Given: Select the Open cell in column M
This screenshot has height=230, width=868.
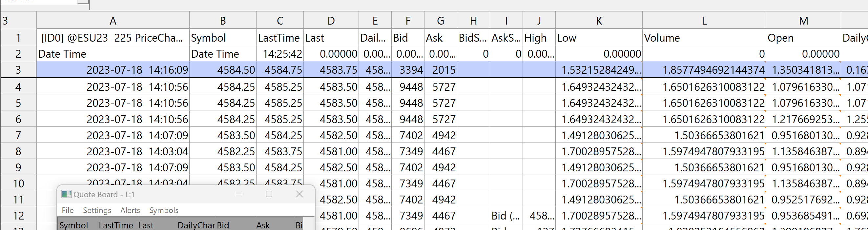Looking at the screenshot, I should [803, 38].
